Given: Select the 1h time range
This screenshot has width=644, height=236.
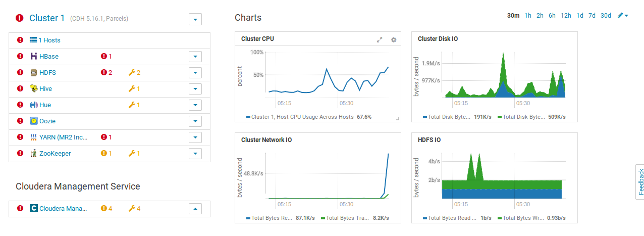Looking at the screenshot, I should click(x=528, y=16).
